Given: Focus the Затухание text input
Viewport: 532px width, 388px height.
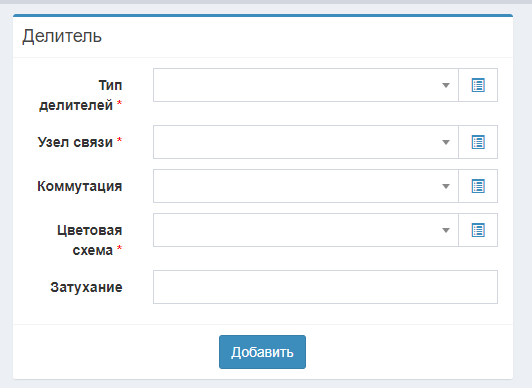Looking at the screenshot, I should (325, 287).
